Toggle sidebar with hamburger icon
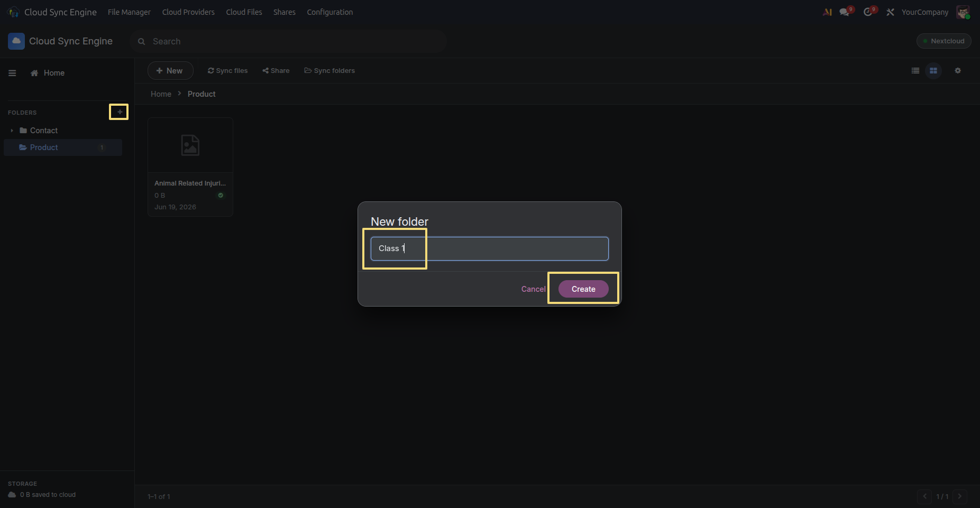This screenshot has width=980, height=508. 12,73
